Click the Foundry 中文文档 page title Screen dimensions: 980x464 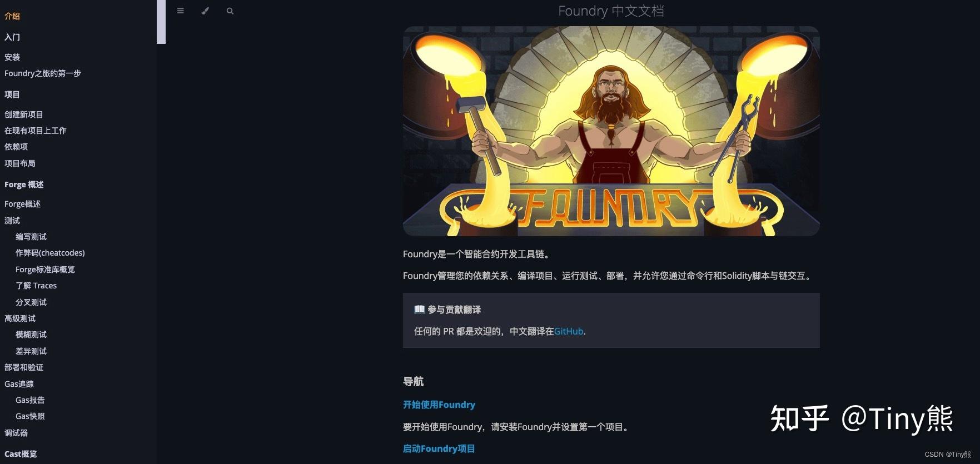pos(611,11)
